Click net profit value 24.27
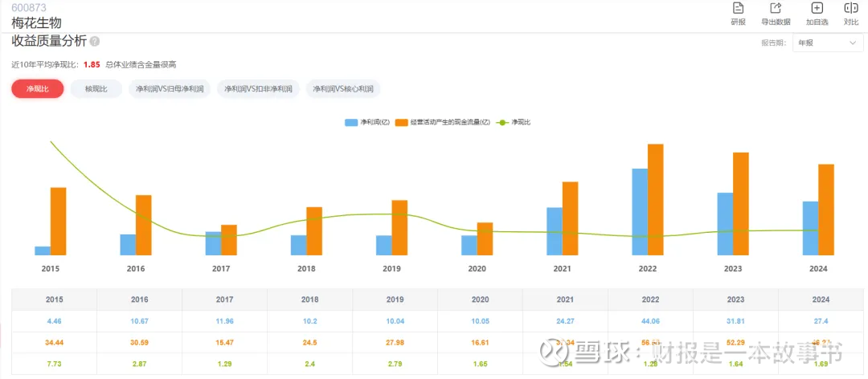 click(x=566, y=321)
